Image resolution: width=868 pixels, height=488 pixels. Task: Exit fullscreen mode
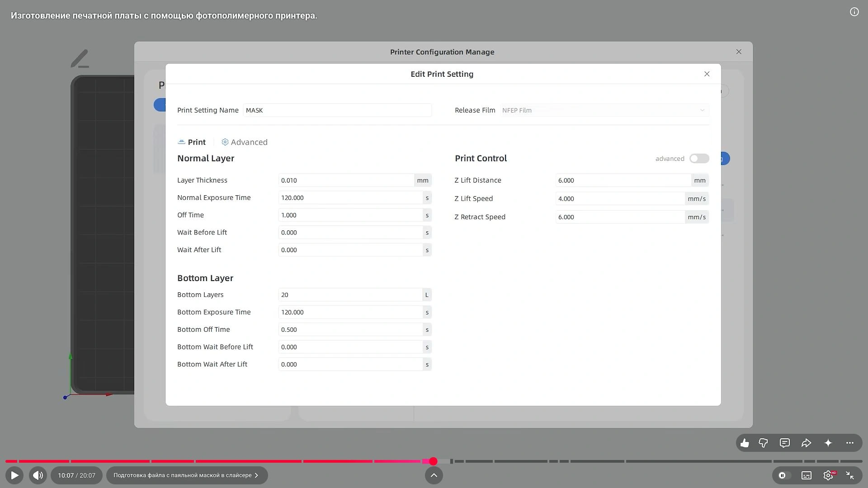pos(850,475)
